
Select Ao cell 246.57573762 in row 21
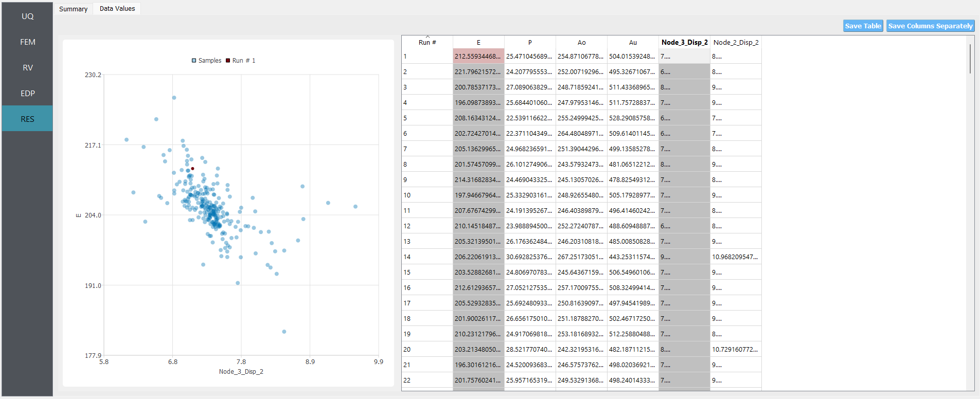tap(581, 365)
